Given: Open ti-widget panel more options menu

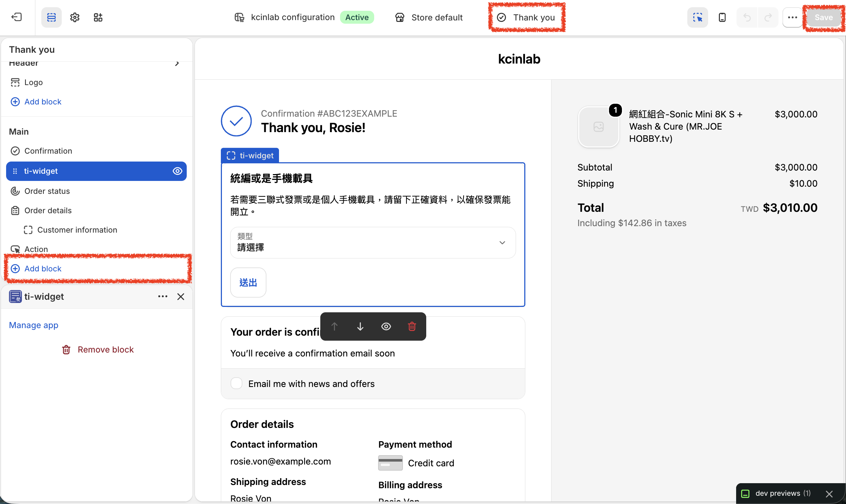Looking at the screenshot, I should click(x=163, y=297).
